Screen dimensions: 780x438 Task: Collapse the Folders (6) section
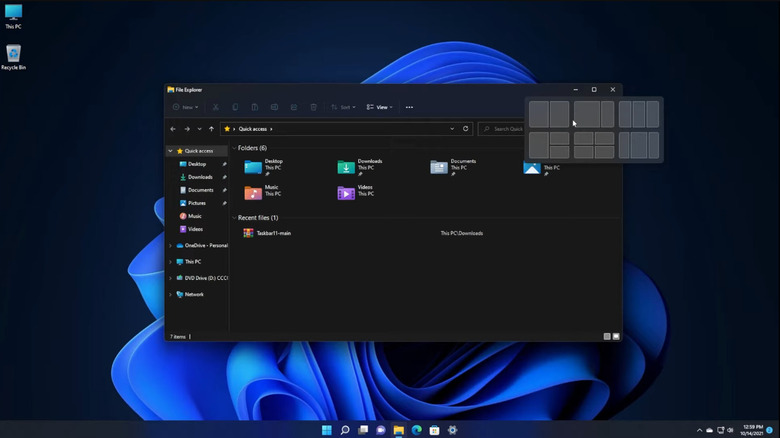click(x=234, y=148)
